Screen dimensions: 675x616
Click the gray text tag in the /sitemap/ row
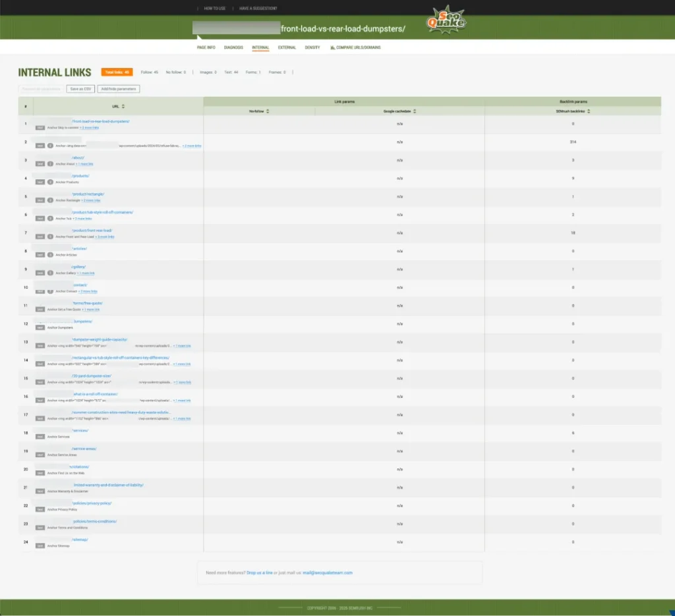40,546
